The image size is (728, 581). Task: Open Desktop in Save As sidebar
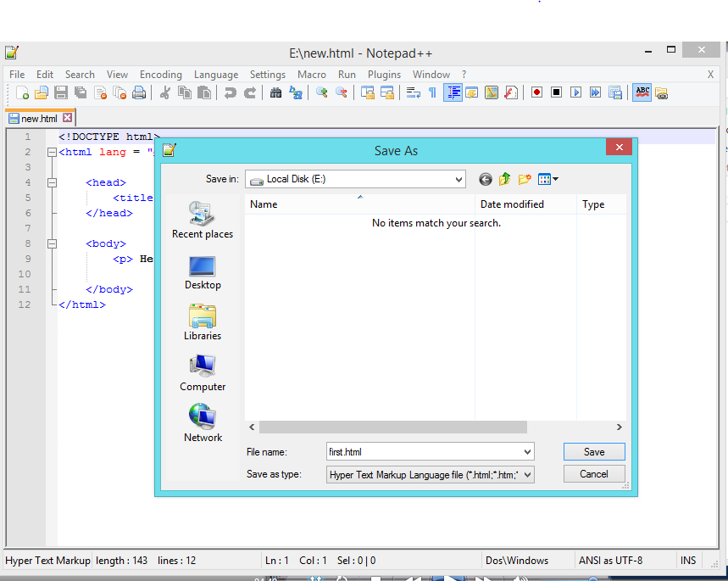point(203,273)
